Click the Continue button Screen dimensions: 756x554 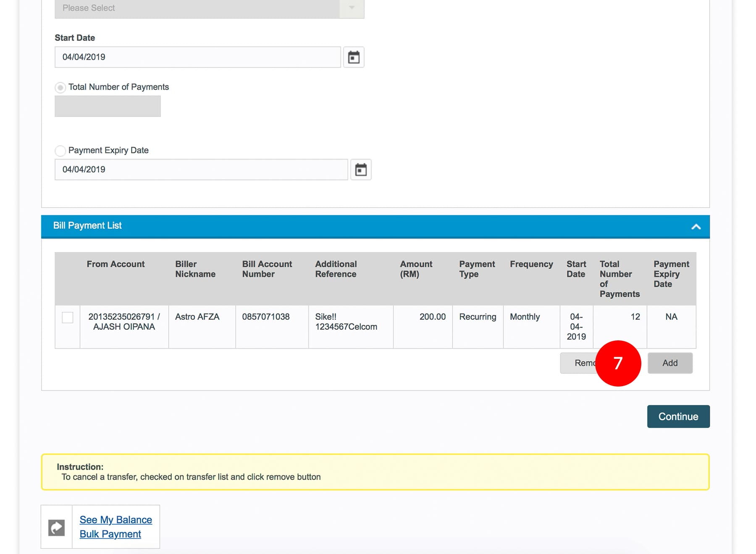(x=678, y=416)
